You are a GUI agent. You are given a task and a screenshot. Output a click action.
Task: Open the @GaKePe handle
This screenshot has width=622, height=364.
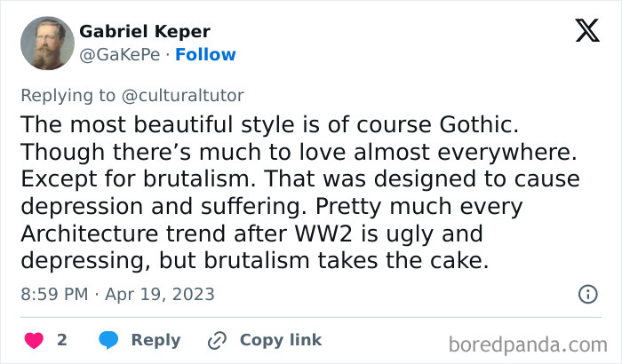pyautogui.click(x=120, y=54)
